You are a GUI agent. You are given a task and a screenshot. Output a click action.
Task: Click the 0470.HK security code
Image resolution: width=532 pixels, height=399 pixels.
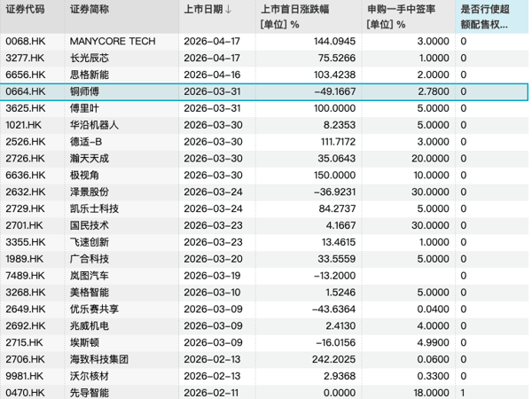pyautogui.click(x=24, y=392)
